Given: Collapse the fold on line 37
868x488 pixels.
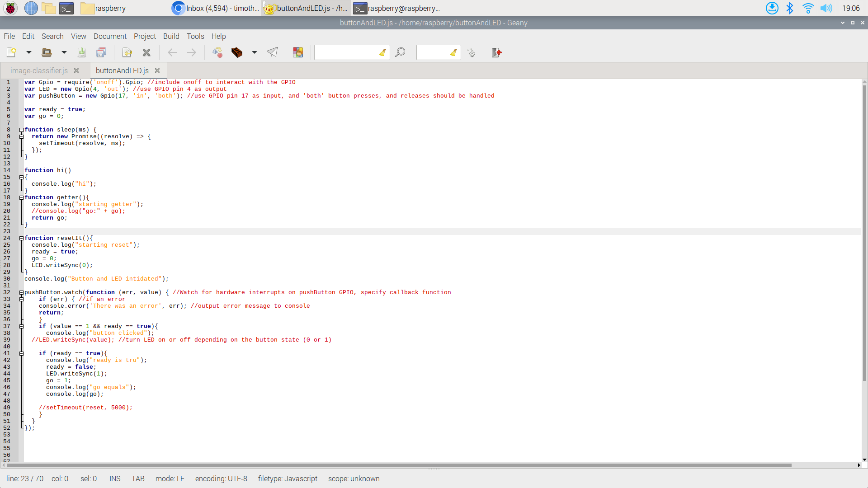Looking at the screenshot, I should click(21, 326).
